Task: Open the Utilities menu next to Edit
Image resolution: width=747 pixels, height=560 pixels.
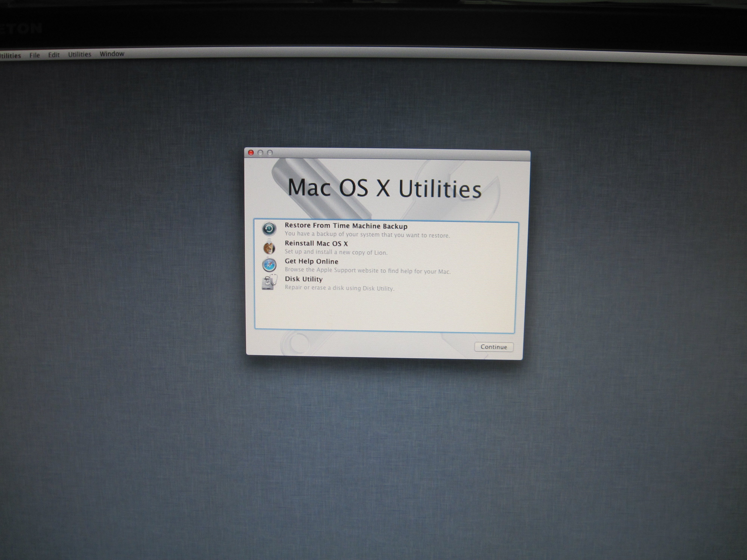Action: 80,55
